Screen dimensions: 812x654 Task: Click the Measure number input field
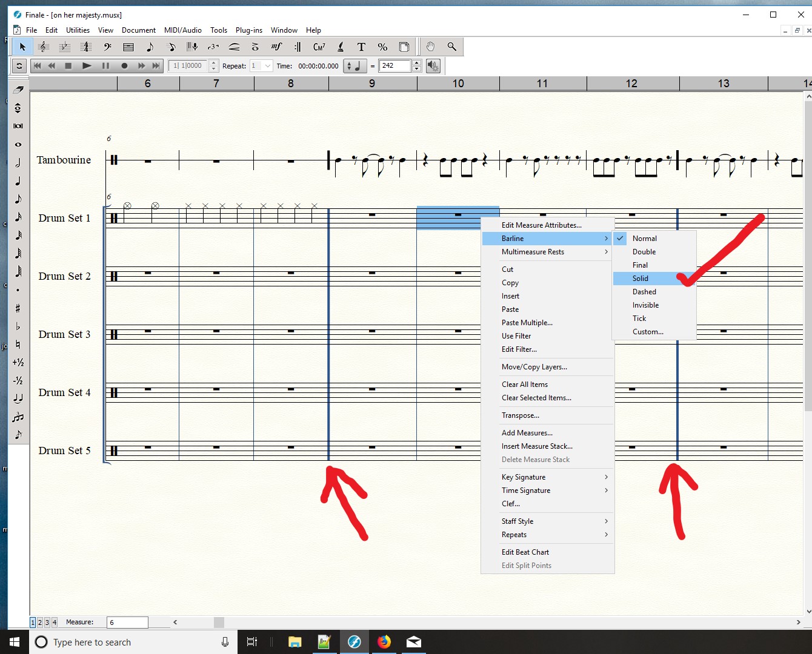127,623
